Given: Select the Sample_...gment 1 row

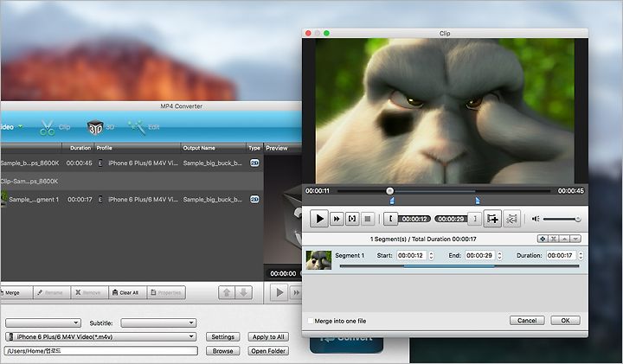Looking at the screenshot, I should (x=132, y=199).
